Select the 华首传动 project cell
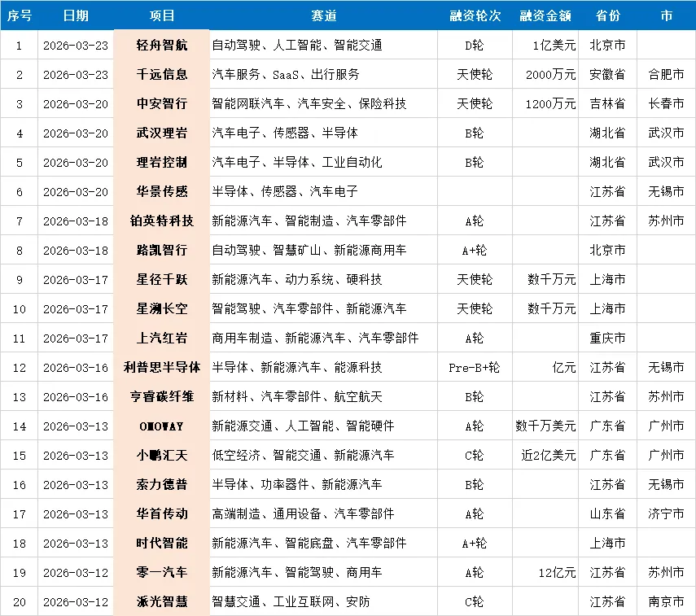Screen dimensions: 696x616 pyautogui.click(x=161, y=513)
